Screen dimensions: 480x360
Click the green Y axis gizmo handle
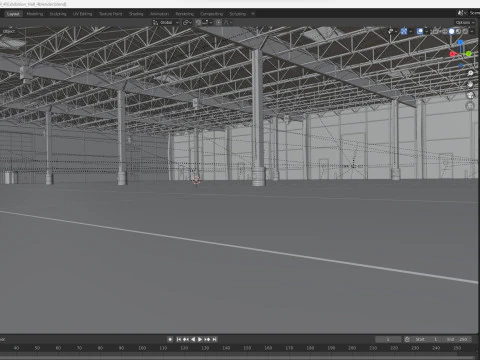[469, 54]
